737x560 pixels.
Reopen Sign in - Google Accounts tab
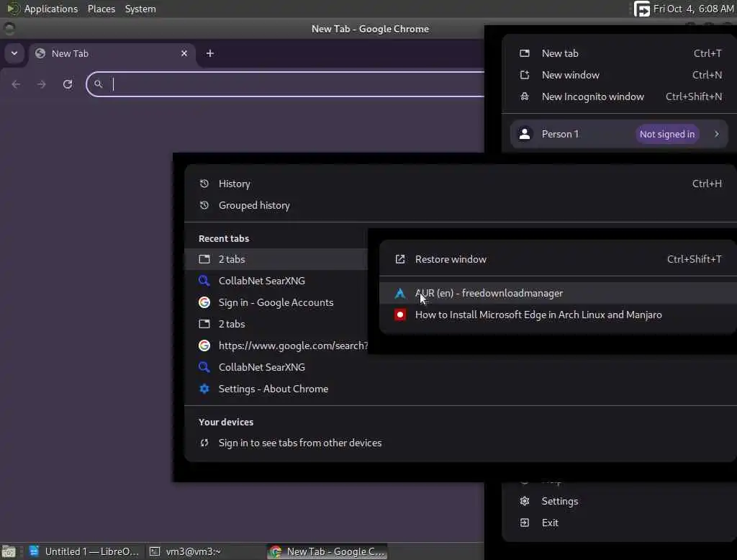276,302
